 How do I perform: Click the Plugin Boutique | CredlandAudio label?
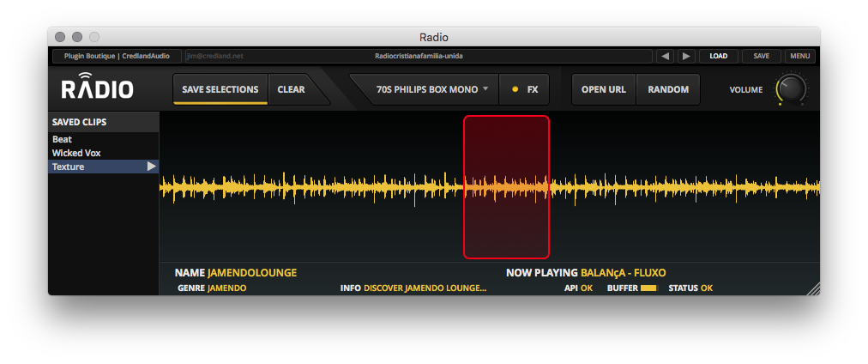tap(115, 56)
